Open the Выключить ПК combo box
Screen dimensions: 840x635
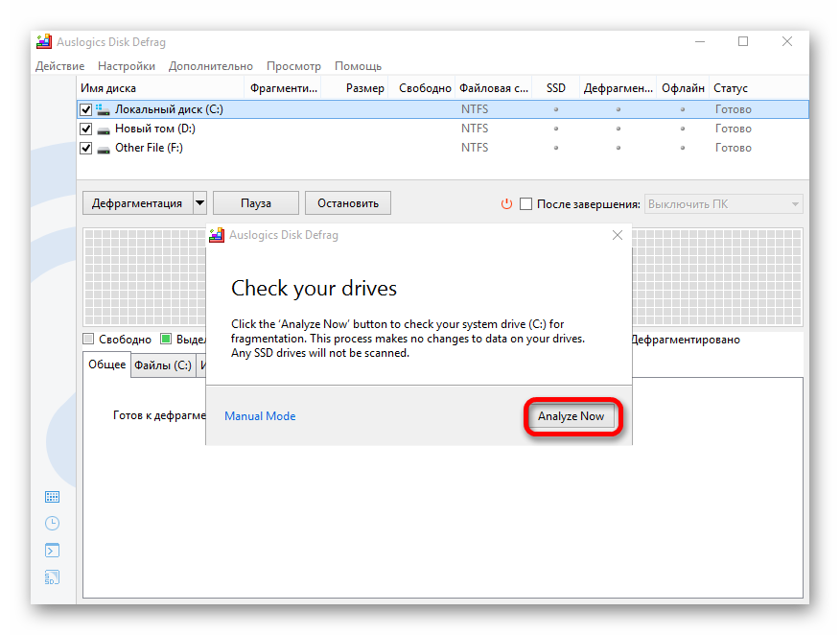click(x=724, y=203)
